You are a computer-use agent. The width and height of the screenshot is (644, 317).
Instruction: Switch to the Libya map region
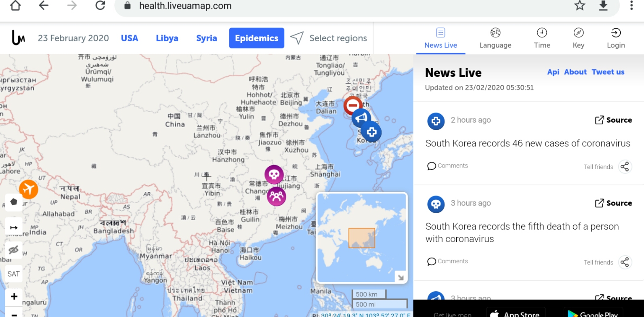[x=167, y=38]
